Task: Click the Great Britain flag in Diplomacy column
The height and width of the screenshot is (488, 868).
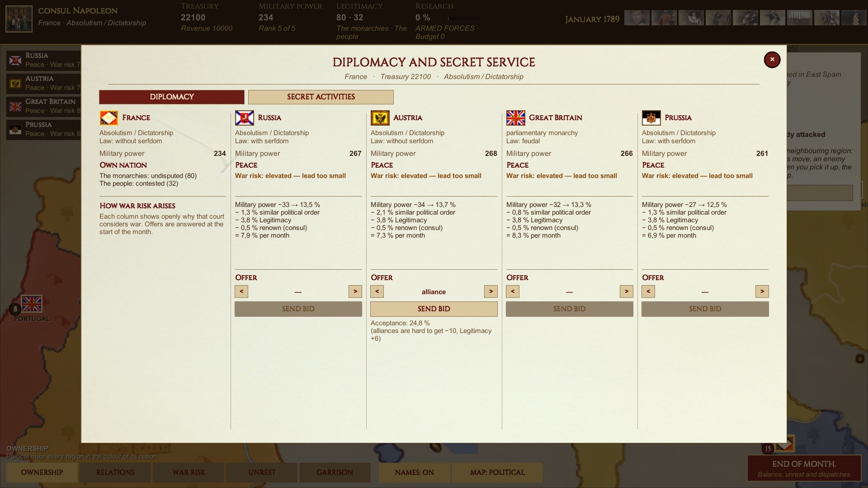Action: [x=516, y=118]
